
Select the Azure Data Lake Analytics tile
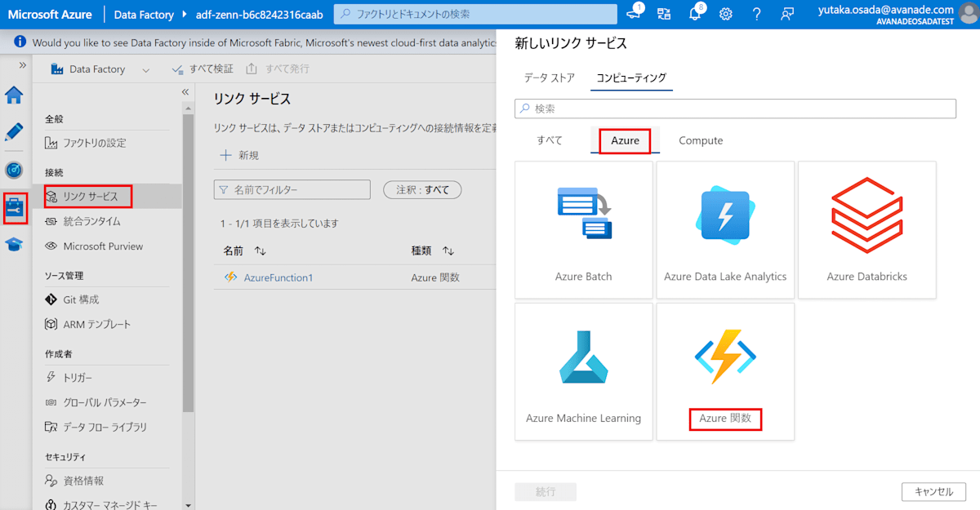[725, 230]
